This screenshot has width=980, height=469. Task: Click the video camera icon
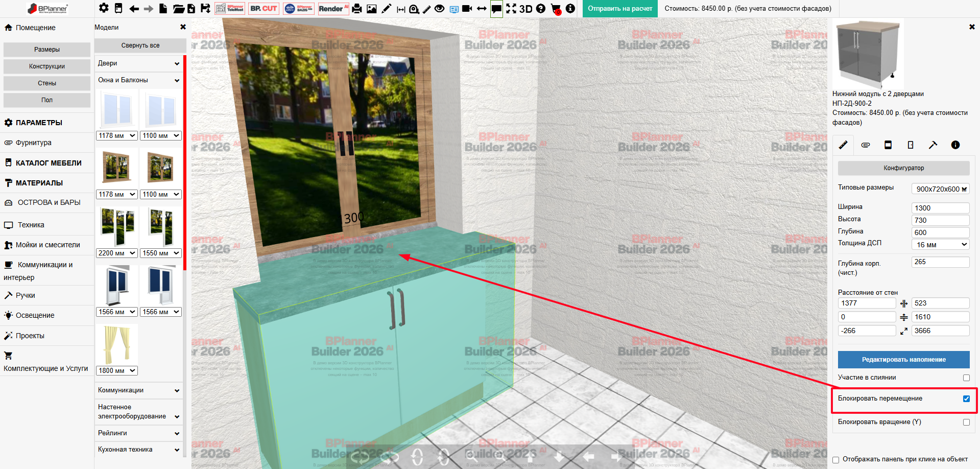click(467, 9)
